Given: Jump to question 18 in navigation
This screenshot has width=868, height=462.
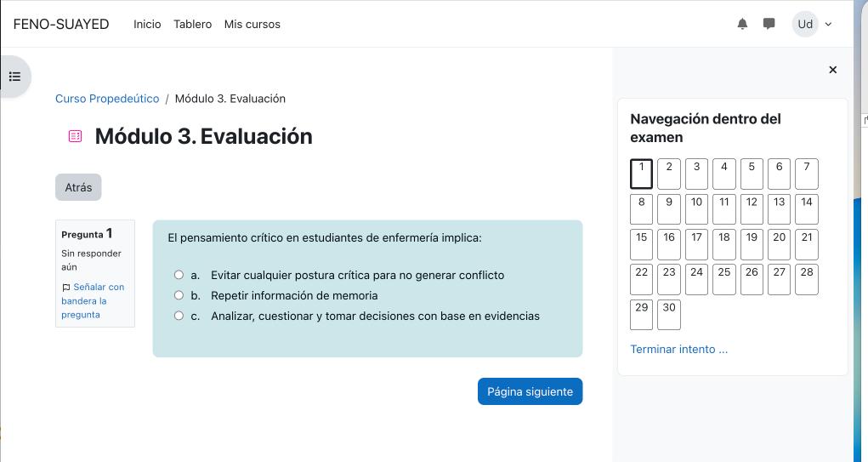Looking at the screenshot, I should pyautogui.click(x=724, y=244).
